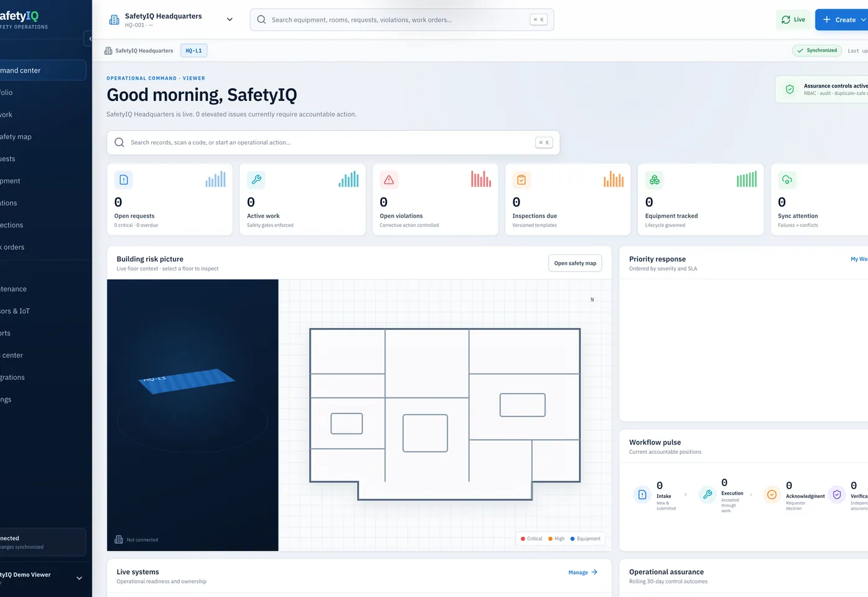Click the Active work wrench icon
Viewport: 868px width, 597px height.
click(x=256, y=180)
